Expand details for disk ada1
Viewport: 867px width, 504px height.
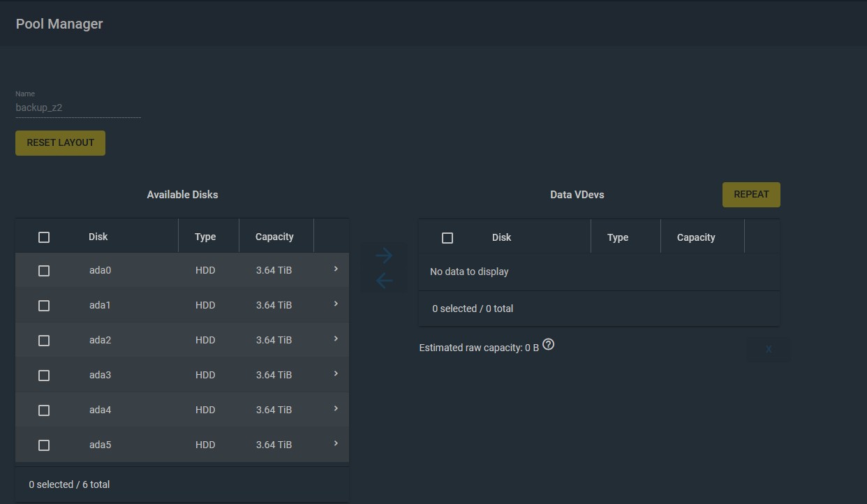click(x=336, y=304)
